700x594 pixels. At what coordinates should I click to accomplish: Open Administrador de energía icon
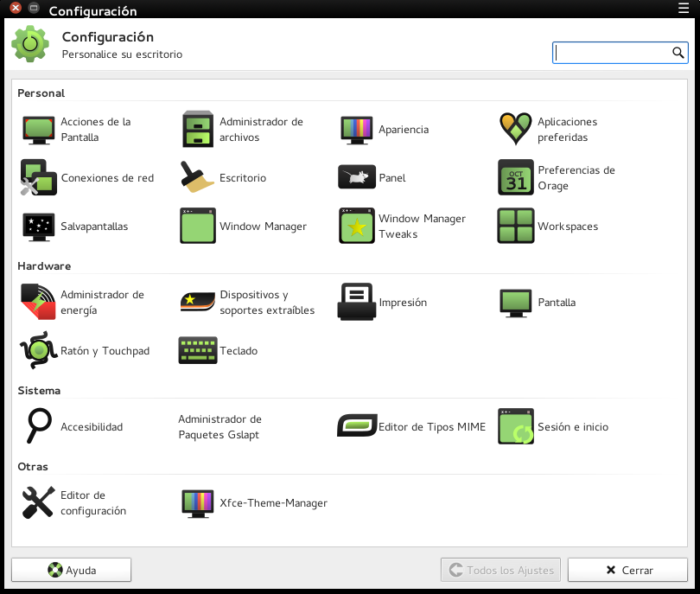(x=38, y=302)
